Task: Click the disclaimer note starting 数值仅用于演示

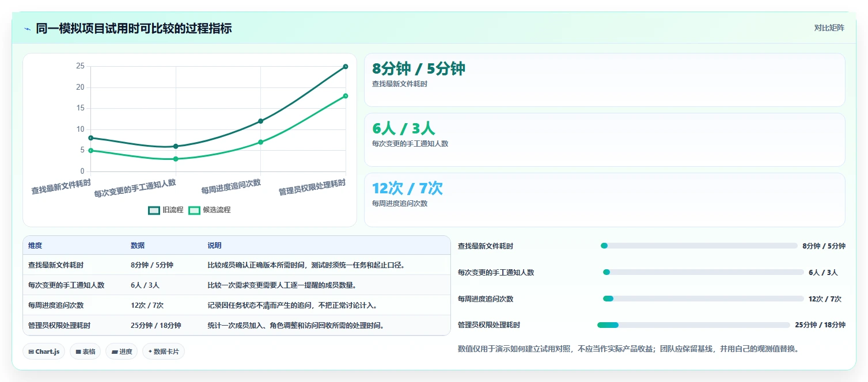Action: [x=628, y=349]
